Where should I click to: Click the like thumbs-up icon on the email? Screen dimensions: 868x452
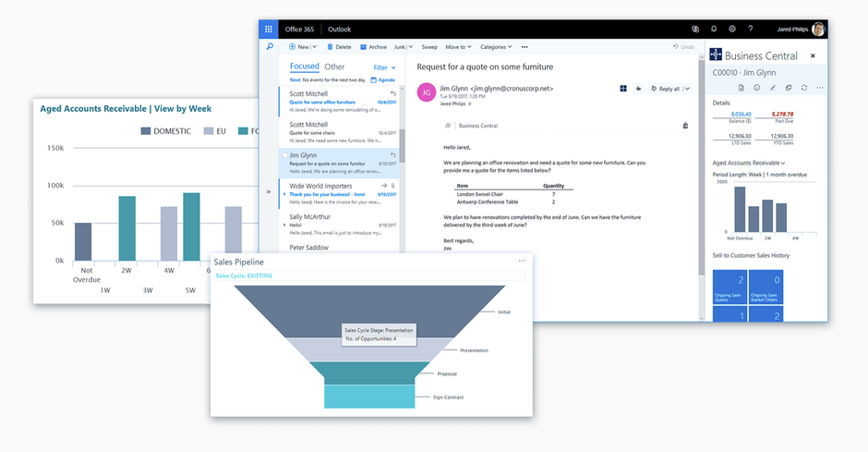point(638,89)
